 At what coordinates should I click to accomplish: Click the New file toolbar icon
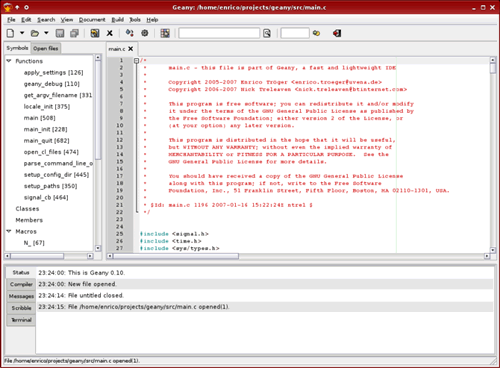pos(11,33)
